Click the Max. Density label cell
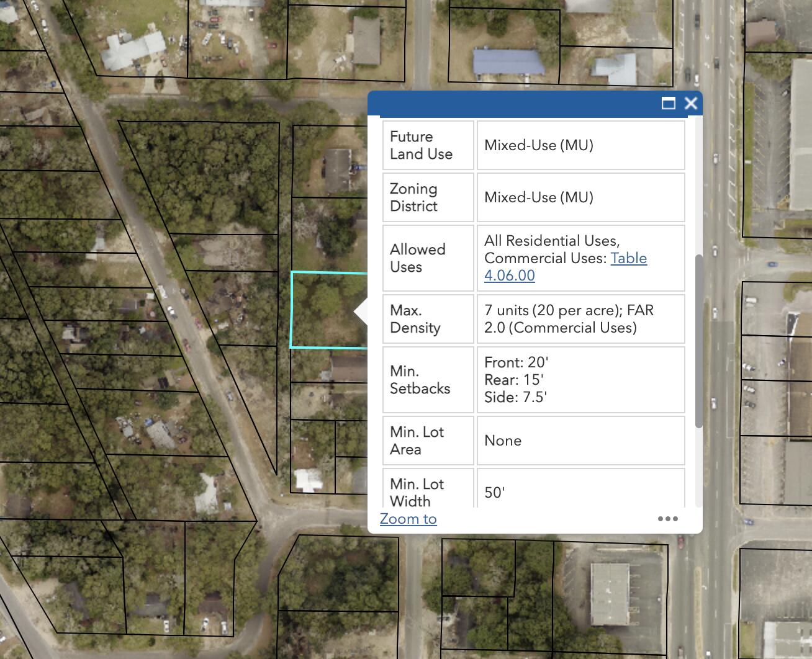The height and width of the screenshot is (659, 812). (x=428, y=319)
